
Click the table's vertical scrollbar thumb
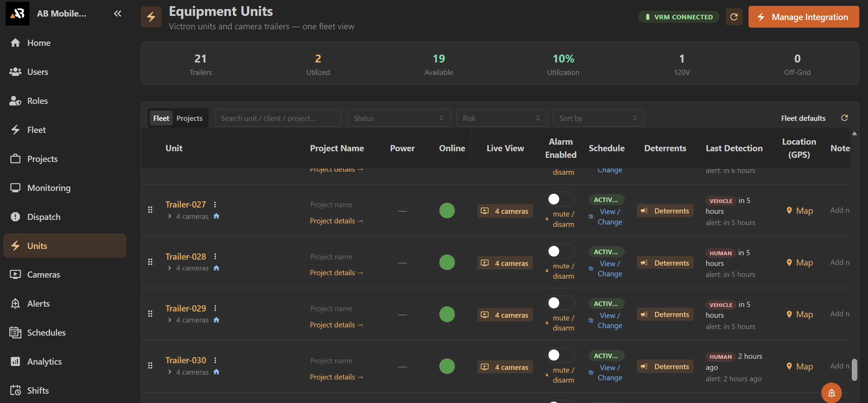pyautogui.click(x=854, y=369)
